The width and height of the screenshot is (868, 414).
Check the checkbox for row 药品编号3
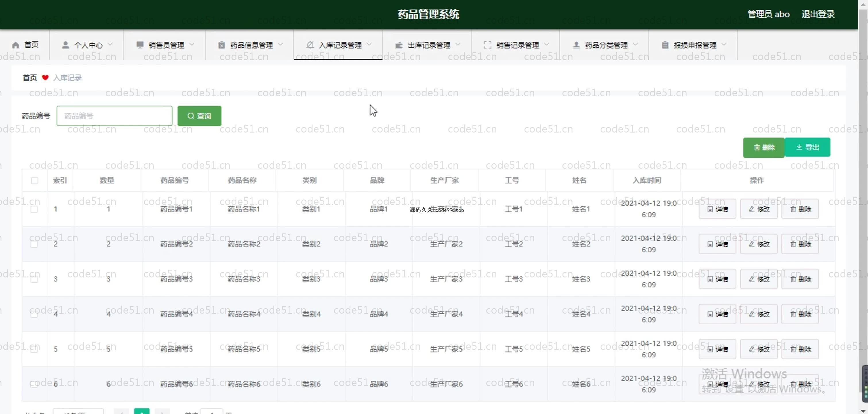(x=34, y=279)
